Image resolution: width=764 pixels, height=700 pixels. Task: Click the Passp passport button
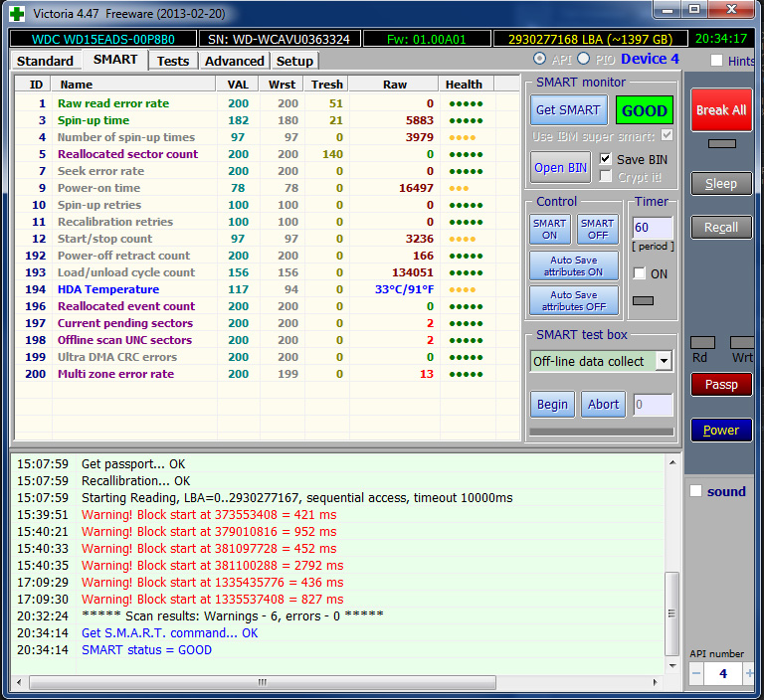coord(721,384)
